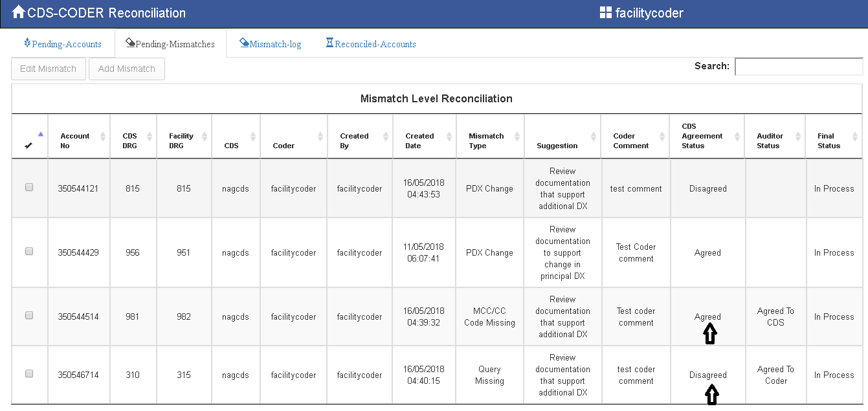The height and width of the screenshot is (411, 868).
Task: Sort table by Created Date column
Action: 449,137
